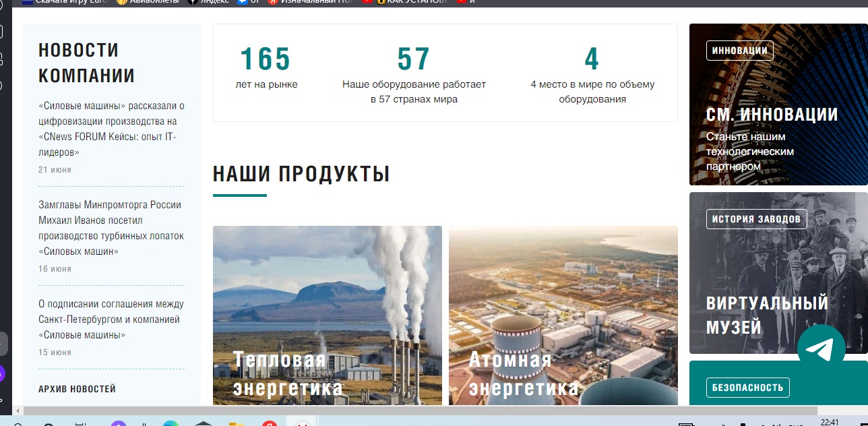868x426 pixels.
Task: Click the НОВОСТИ КОМПАНИИ heading
Action: point(86,63)
